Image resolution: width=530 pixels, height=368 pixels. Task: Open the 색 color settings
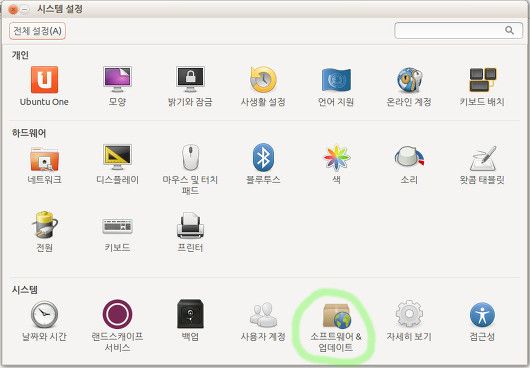tap(336, 165)
